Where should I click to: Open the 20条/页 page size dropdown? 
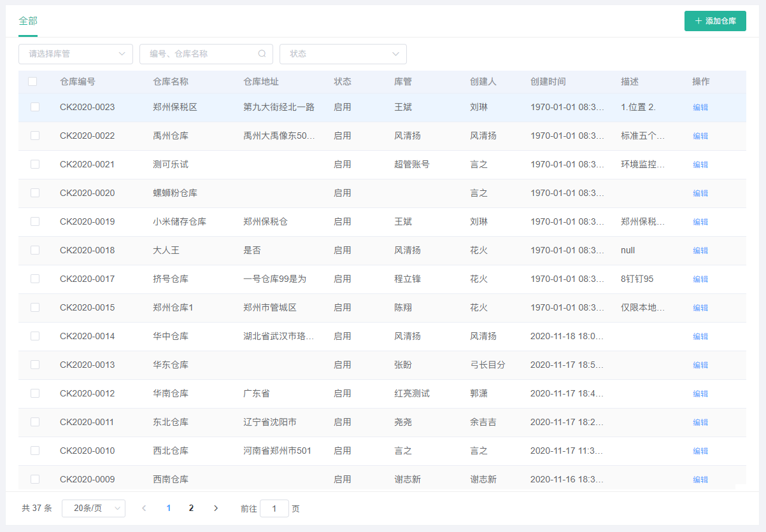click(94, 508)
